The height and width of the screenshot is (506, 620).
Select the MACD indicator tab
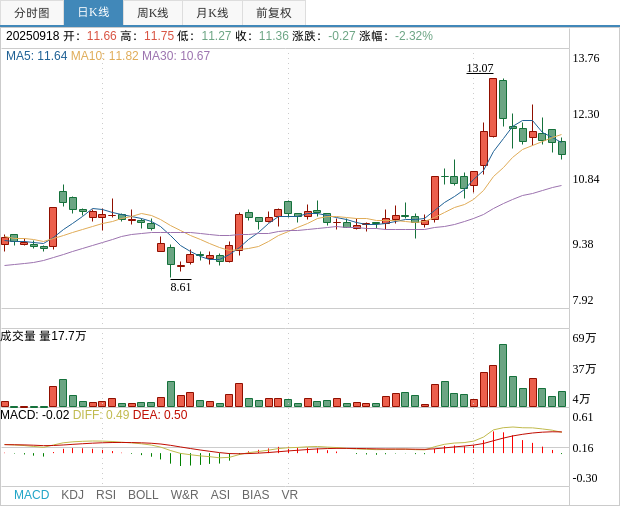tap(31, 495)
